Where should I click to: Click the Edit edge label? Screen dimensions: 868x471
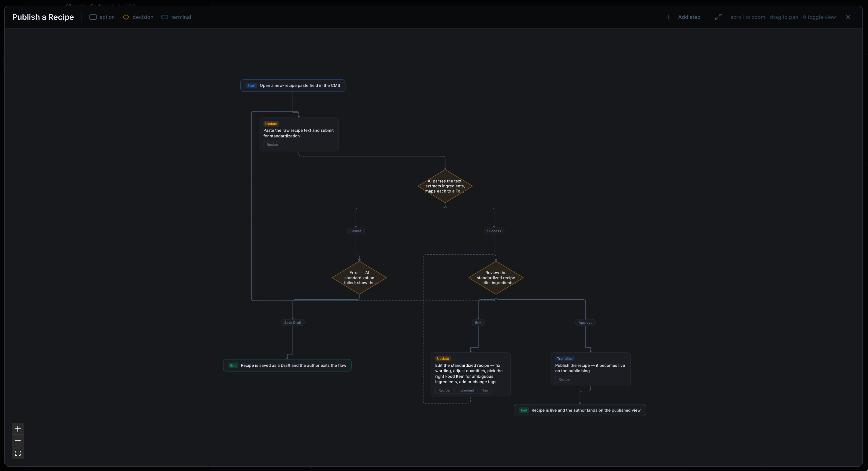[478, 323]
